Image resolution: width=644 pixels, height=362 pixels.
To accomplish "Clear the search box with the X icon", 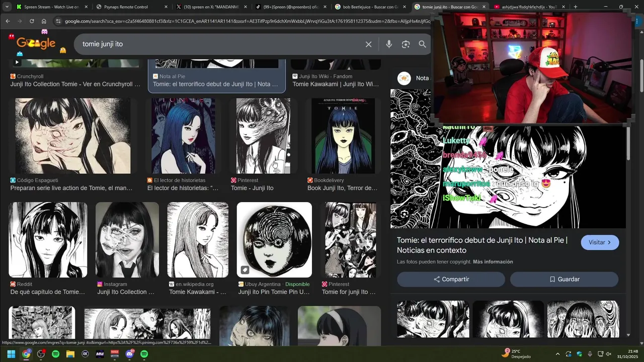I will [x=368, y=44].
